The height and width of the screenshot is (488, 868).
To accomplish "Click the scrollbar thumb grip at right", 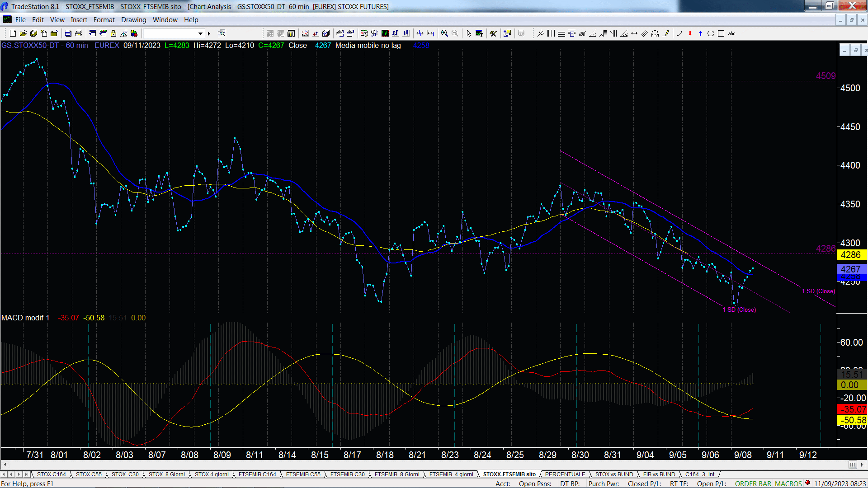I will [853, 465].
